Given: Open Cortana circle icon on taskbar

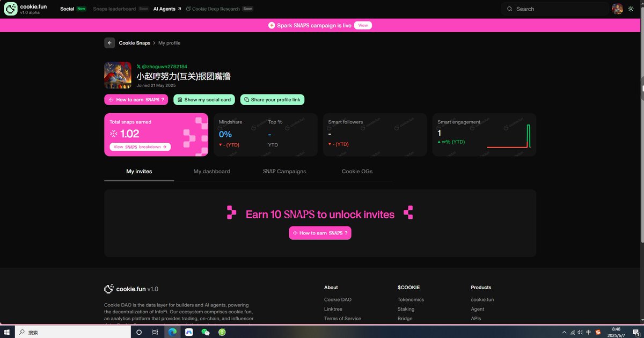Looking at the screenshot, I should (x=139, y=332).
